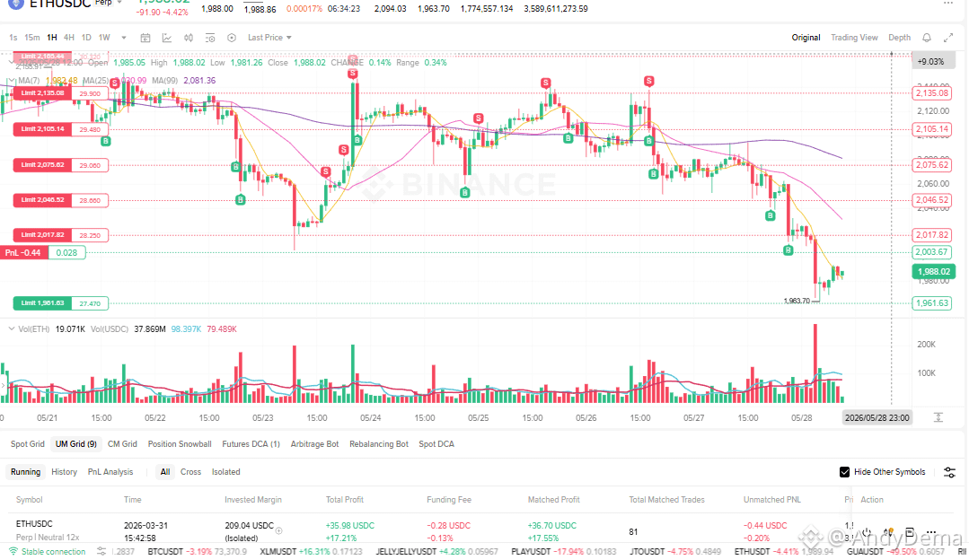
Task: Select the Cross margin filter
Action: (x=190, y=472)
